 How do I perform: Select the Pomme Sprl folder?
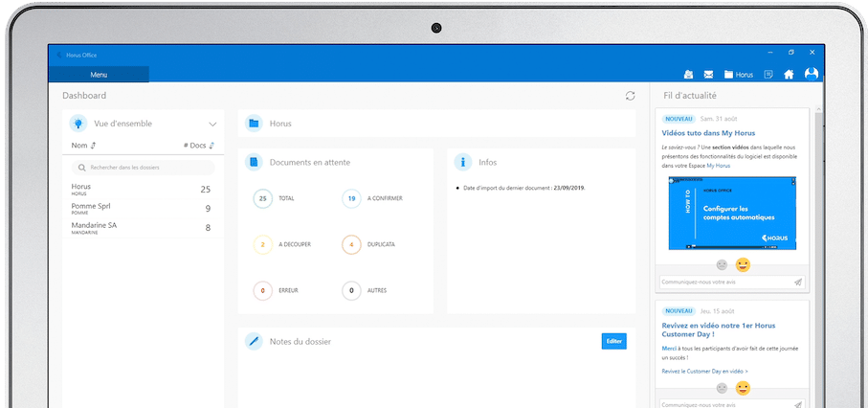143,209
